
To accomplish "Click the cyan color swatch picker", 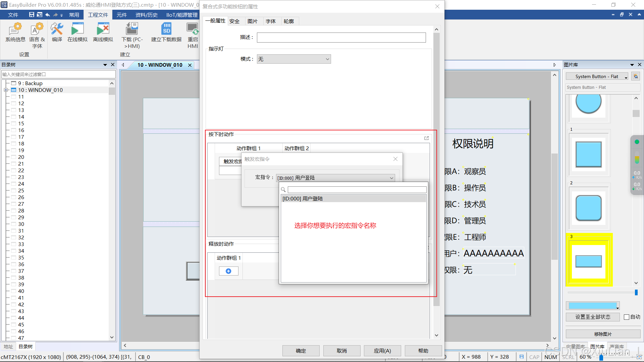I will pos(592,306).
